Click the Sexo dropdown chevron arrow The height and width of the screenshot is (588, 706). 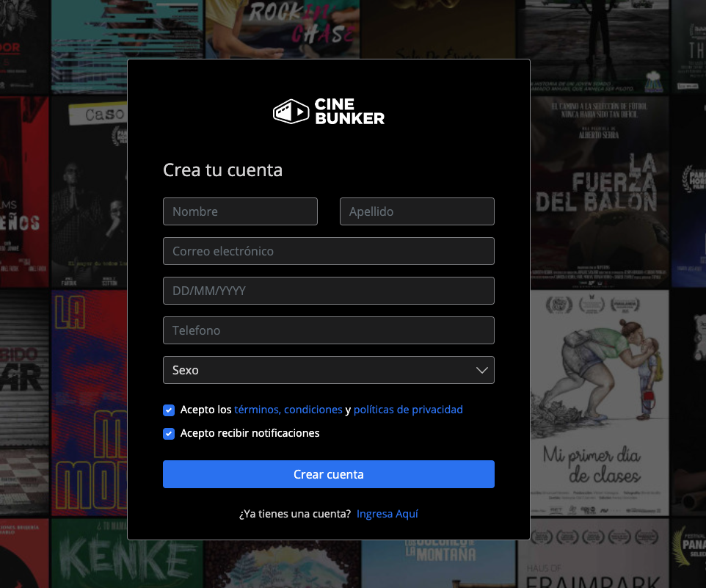click(482, 370)
